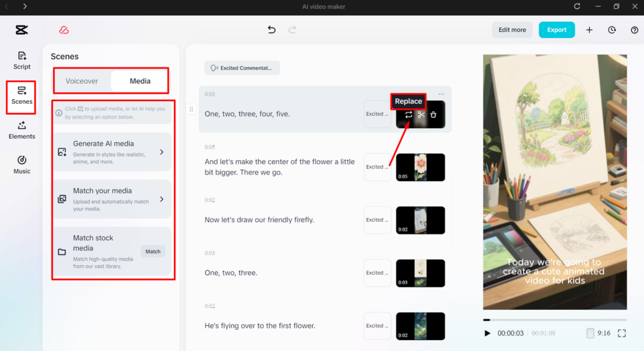
Task: Select the Media tab
Action: point(140,81)
